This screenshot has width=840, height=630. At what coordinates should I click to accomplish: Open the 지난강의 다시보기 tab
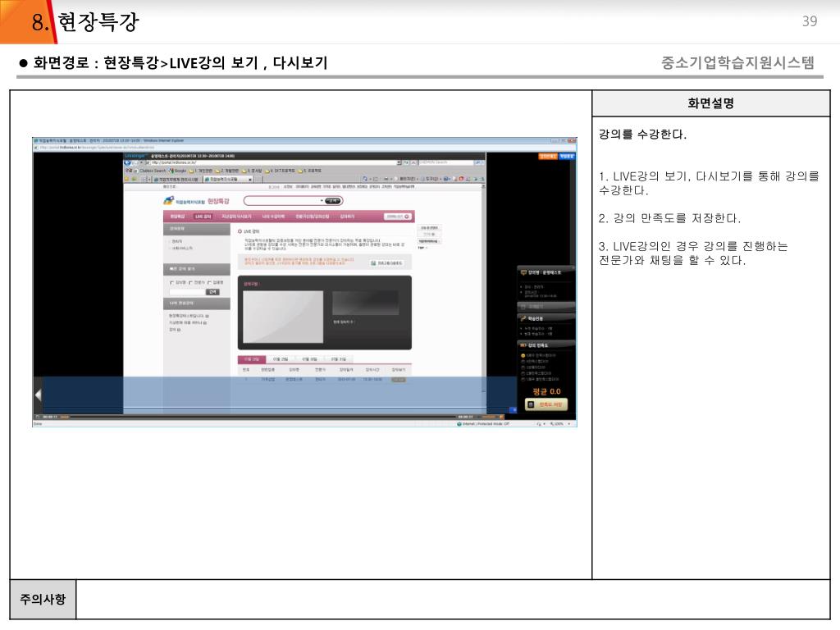point(236,217)
